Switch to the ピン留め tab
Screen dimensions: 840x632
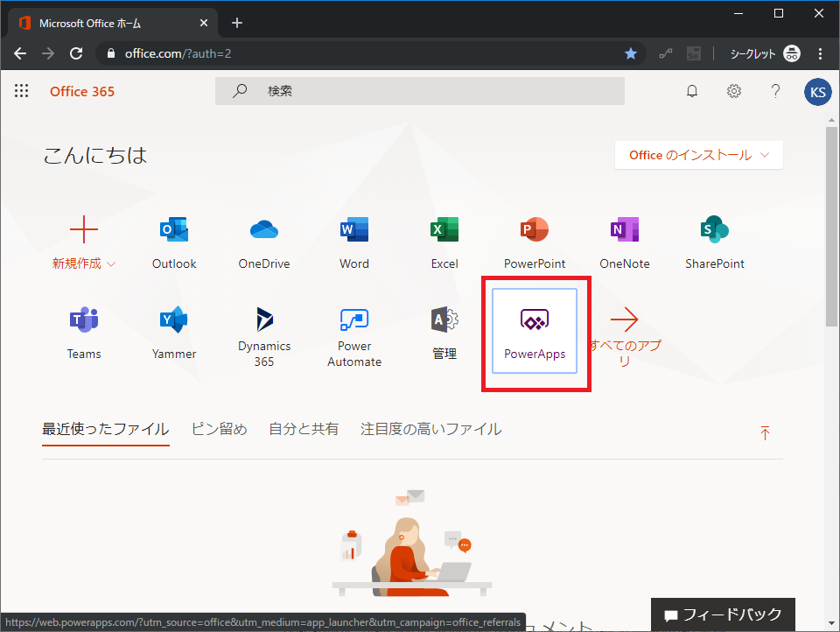pos(219,430)
